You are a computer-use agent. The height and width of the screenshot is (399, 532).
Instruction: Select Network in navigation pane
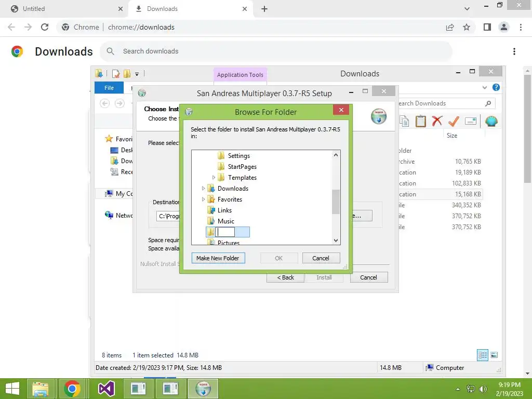tap(119, 216)
